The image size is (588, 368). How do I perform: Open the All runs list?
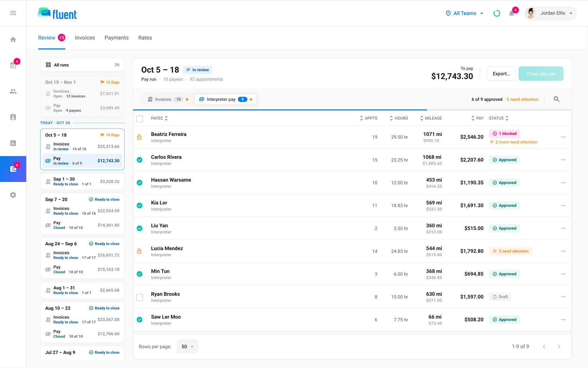[82, 65]
